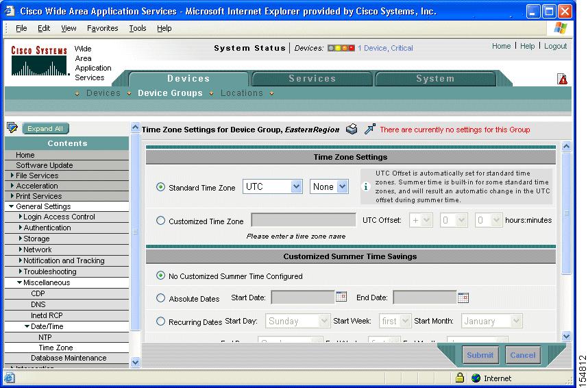Select the Recurring Dates radio button

coord(160,322)
